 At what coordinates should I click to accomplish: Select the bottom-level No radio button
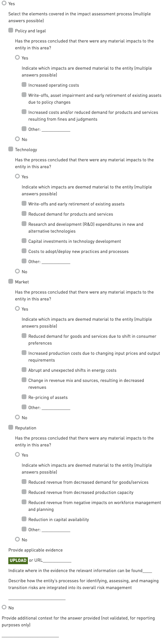[4, 608]
